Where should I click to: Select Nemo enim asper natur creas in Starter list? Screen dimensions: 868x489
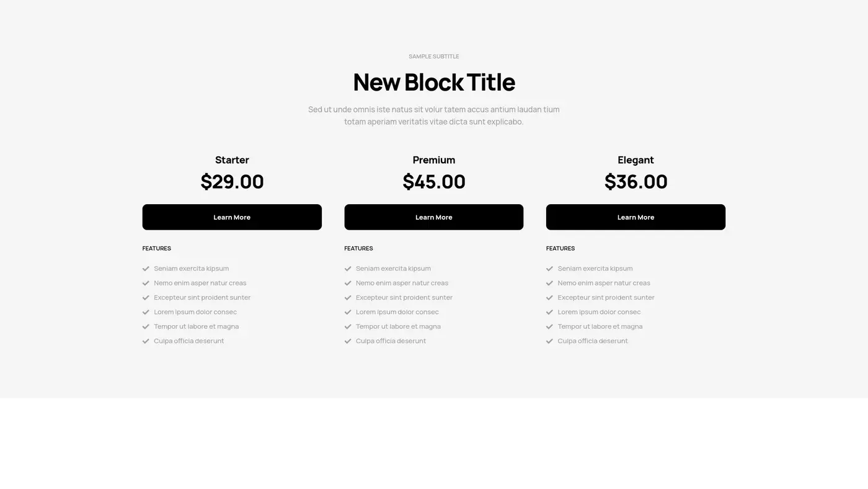(200, 282)
